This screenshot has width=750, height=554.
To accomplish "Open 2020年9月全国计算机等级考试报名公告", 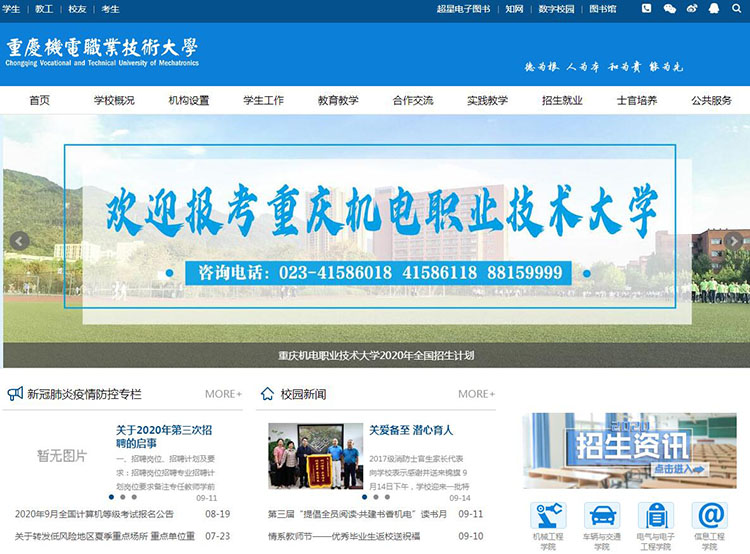I will click(94, 514).
